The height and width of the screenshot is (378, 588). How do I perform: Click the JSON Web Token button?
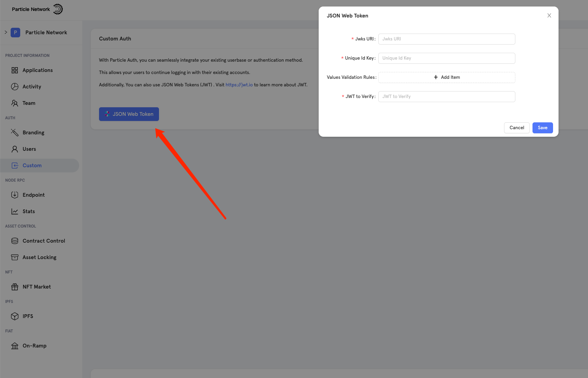point(129,114)
